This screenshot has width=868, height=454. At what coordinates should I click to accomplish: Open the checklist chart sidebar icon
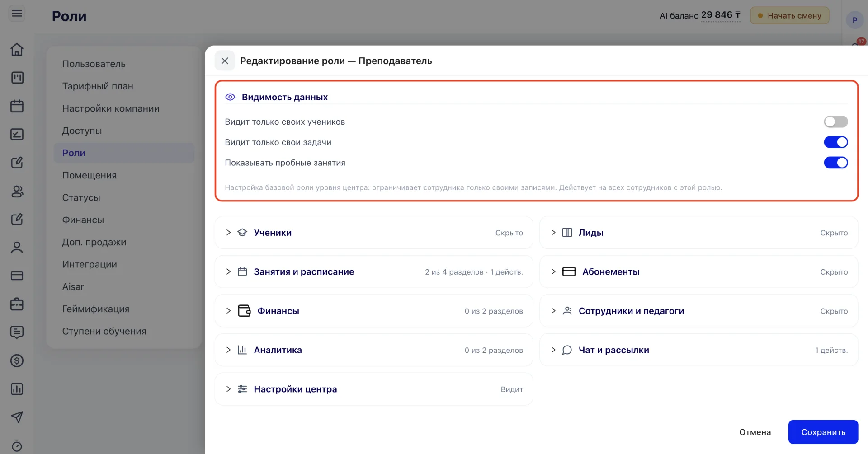pyautogui.click(x=17, y=134)
